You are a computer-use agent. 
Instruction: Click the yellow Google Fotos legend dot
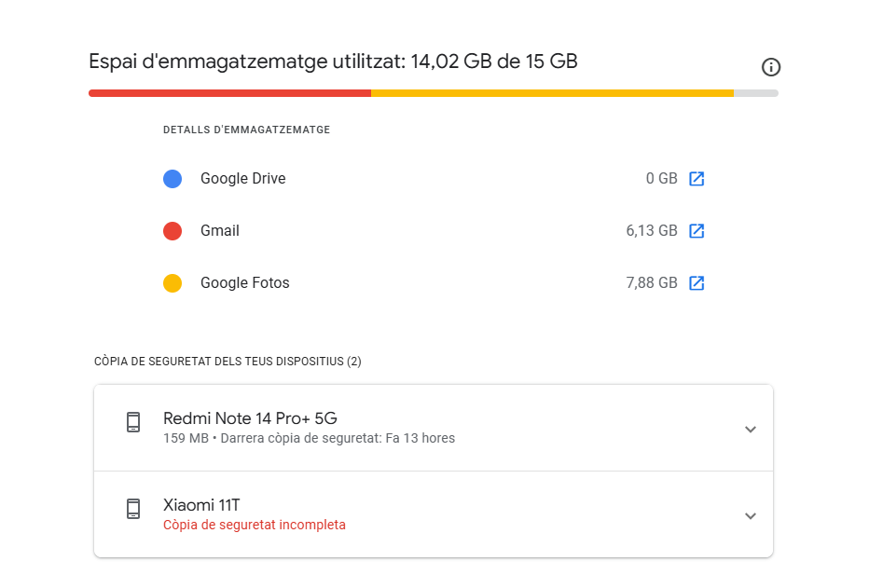(x=172, y=283)
